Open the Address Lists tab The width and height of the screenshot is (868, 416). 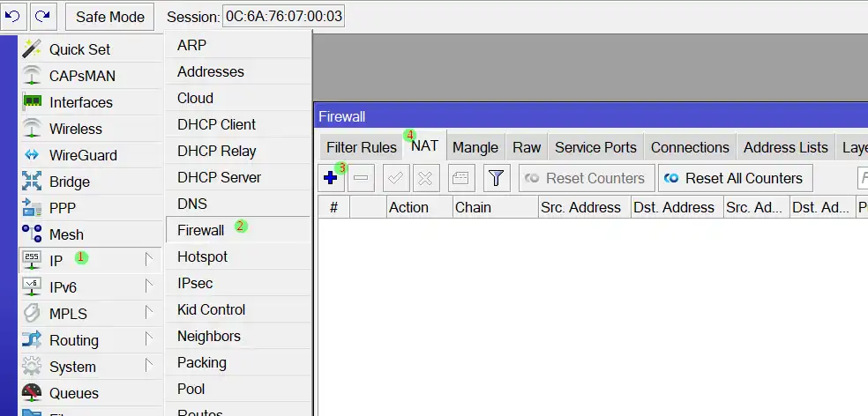pos(785,147)
